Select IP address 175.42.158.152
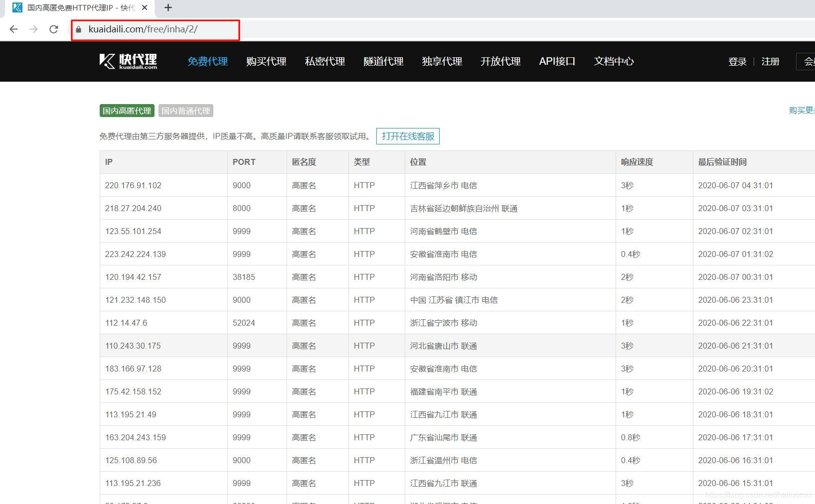 (x=133, y=391)
